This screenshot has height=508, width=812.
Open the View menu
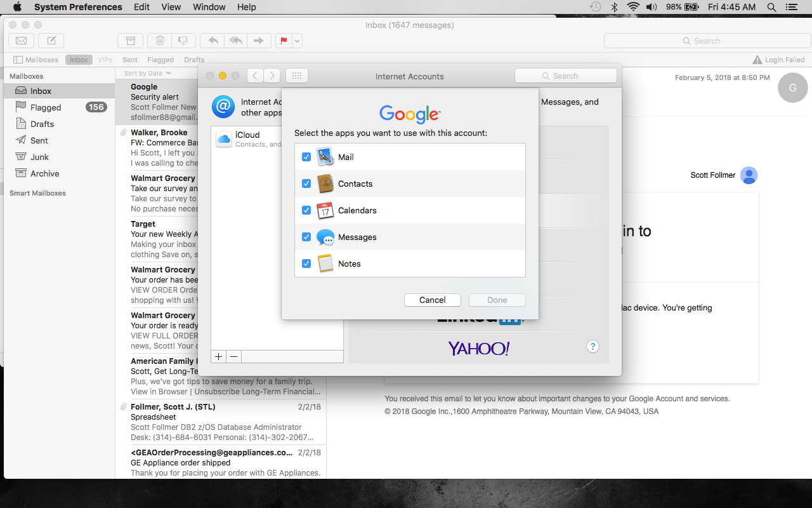tap(171, 7)
